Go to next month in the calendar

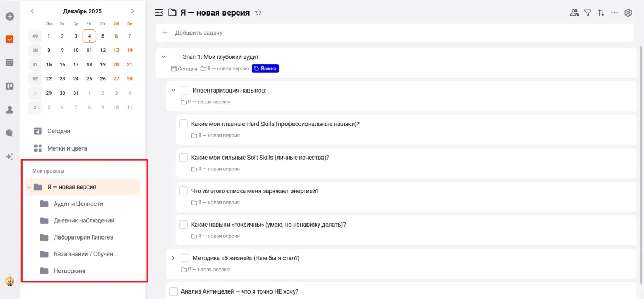(133, 11)
